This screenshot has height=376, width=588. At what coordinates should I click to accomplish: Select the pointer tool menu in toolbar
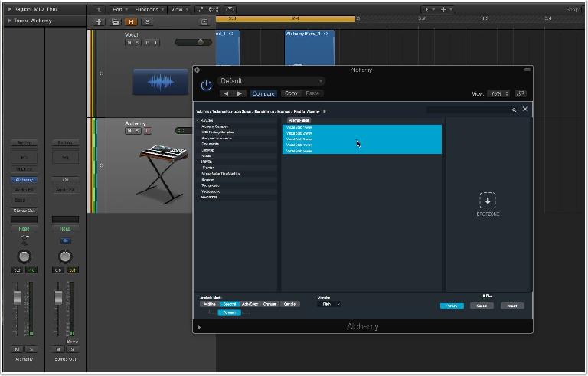428,10
